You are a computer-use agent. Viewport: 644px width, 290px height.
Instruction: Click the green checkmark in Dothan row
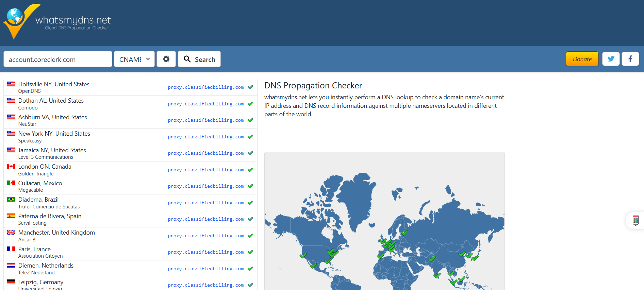click(250, 104)
